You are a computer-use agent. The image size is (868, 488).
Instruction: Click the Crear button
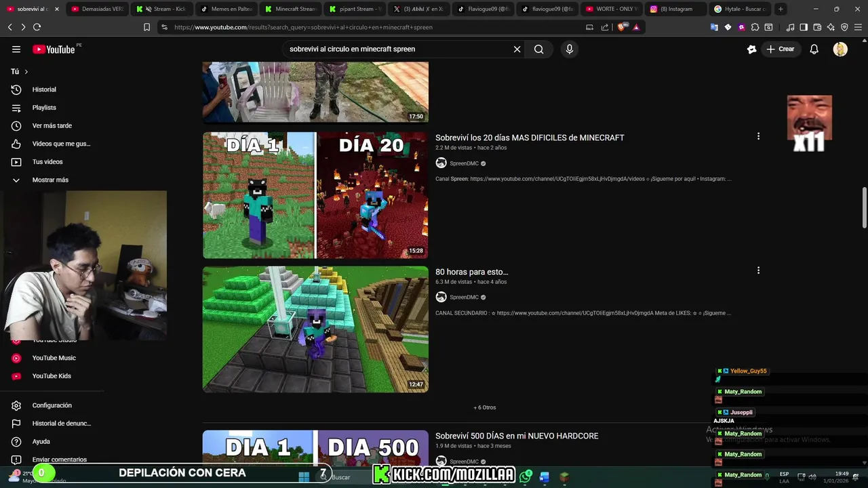click(x=781, y=49)
